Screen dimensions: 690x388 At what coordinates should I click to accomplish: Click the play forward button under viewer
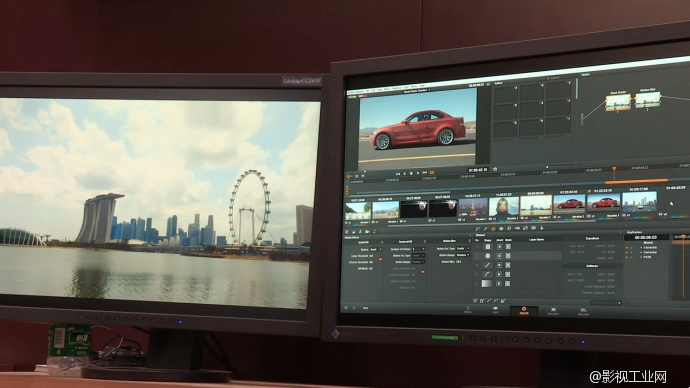[418, 173]
